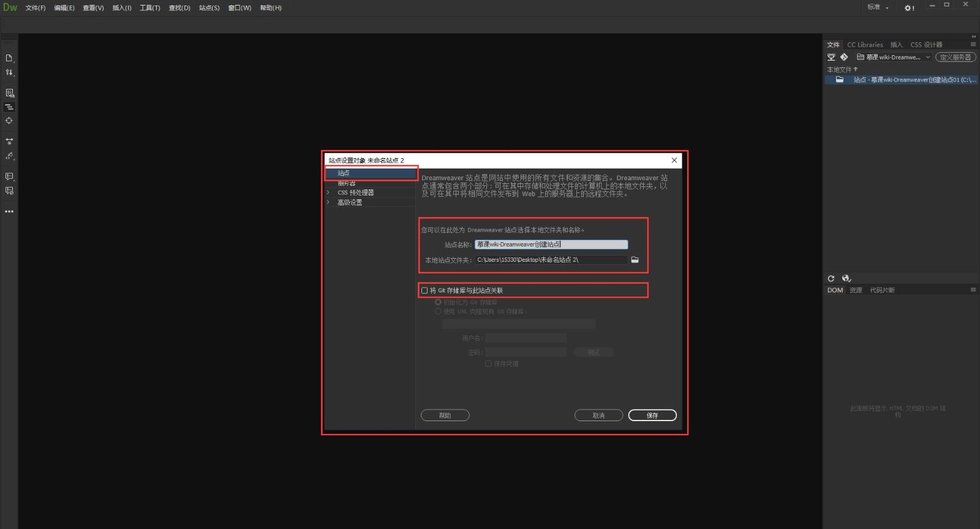
Task: Click the connect to remote server icon
Action: pyautogui.click(x=831, y=57)
